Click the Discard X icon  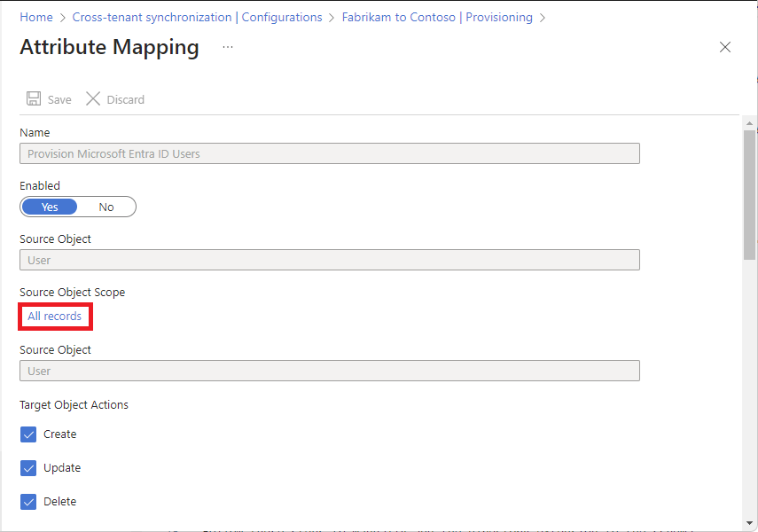click(93, 99)
